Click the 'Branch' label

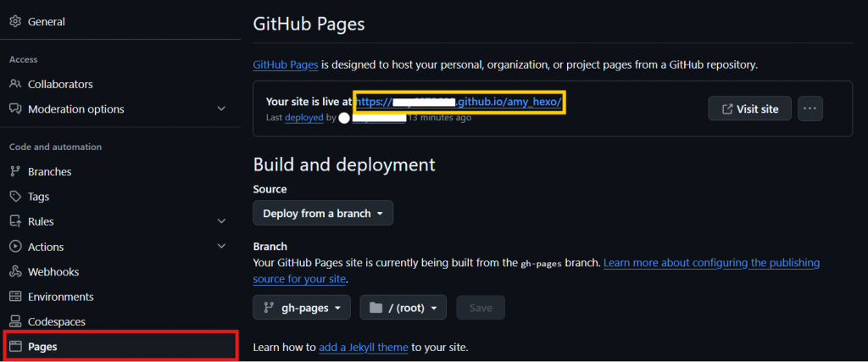(x=270, y=247)
